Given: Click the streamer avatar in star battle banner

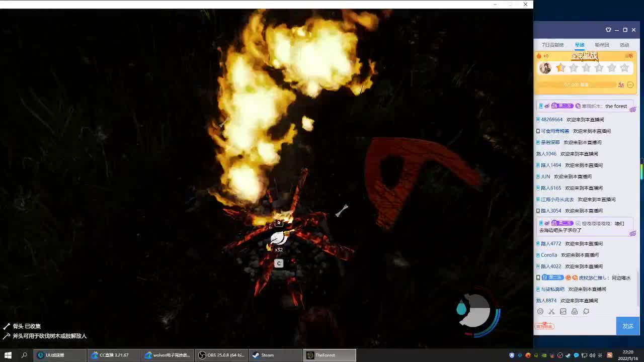Looking at the screenshot, I should (545, 68).
